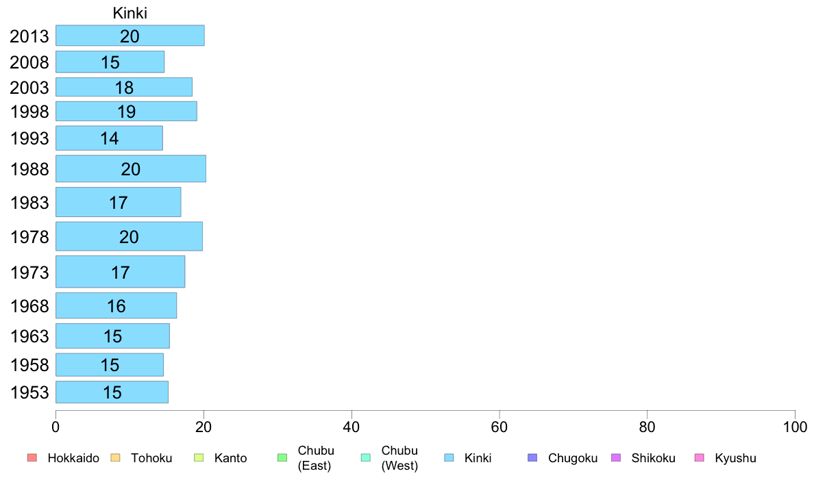Click the 2008 year axis label

point(29,62)
